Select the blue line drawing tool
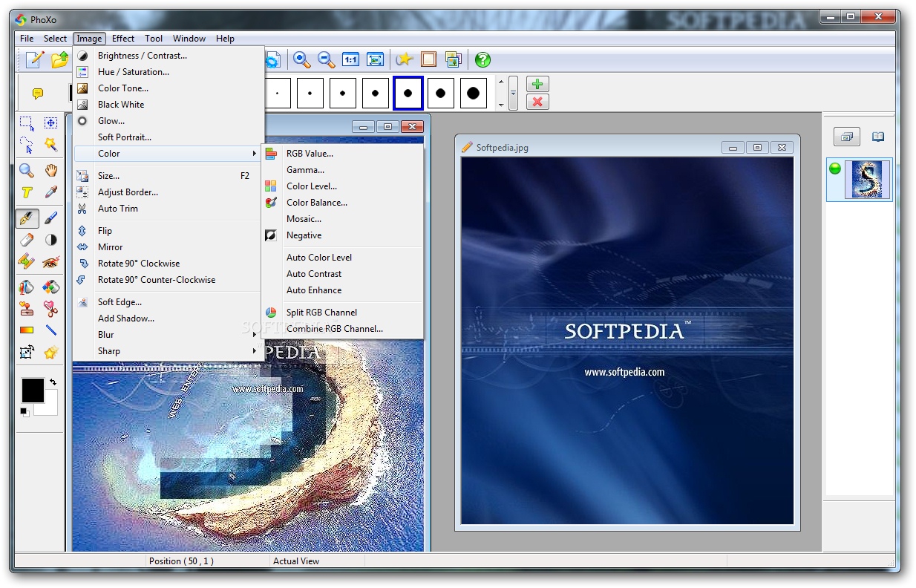 point(50,330)
